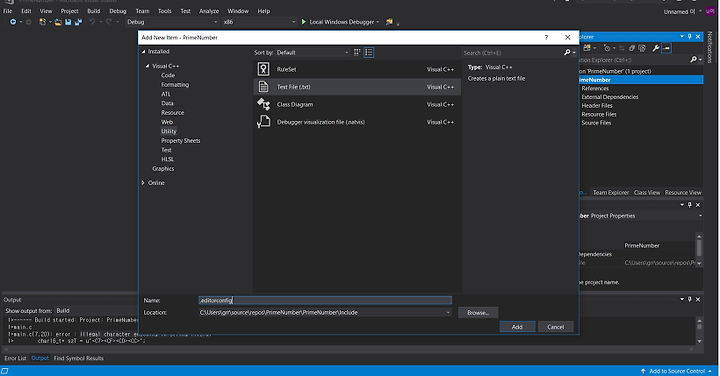Click Output panel vertical scrollbar
Image resolution: width=720 pixels, height=376 pixels.
[699, 331]
